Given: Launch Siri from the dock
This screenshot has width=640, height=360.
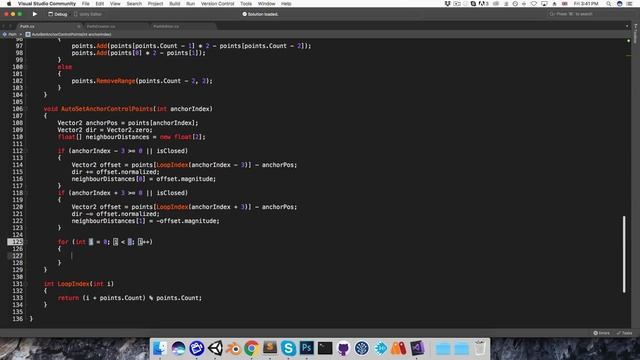Looking at the screenshot, I should pyautogui.click(x=178, y=348).
